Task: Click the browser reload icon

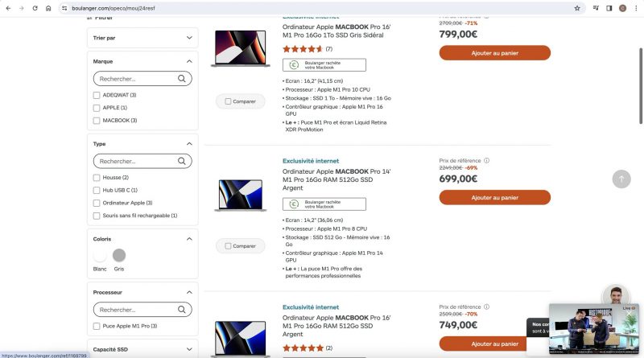Action: 35,8
